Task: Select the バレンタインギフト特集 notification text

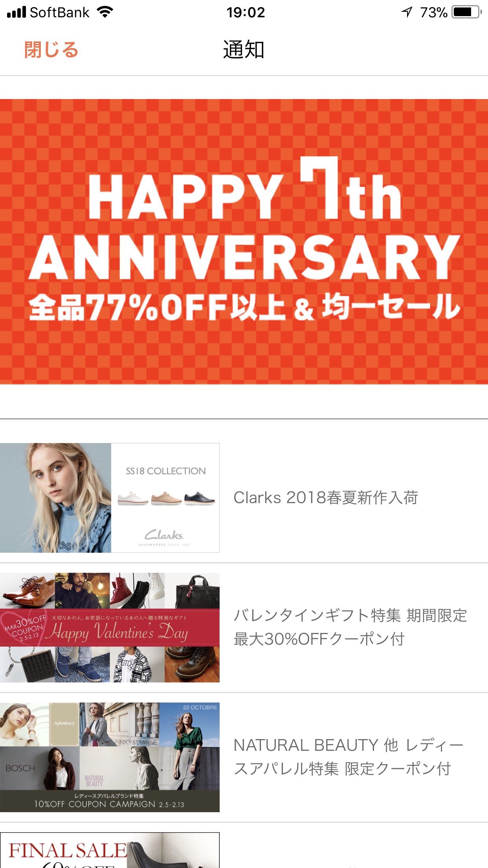Action: pyautogui.click(x=350, y=627)
